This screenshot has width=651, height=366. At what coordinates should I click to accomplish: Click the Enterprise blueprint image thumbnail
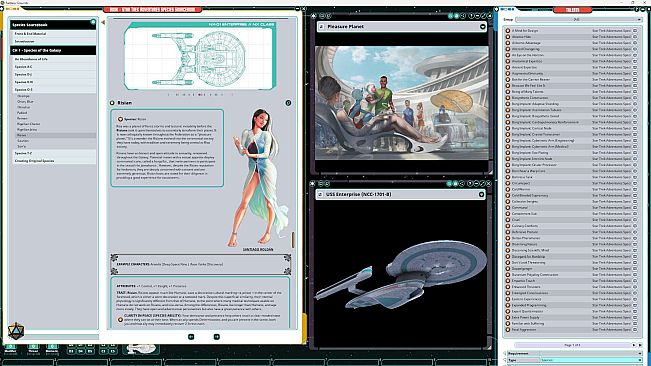tap(200, 56)
